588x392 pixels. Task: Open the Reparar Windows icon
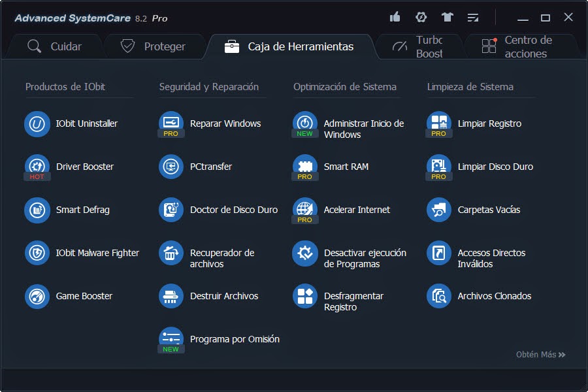pos(171,123)
